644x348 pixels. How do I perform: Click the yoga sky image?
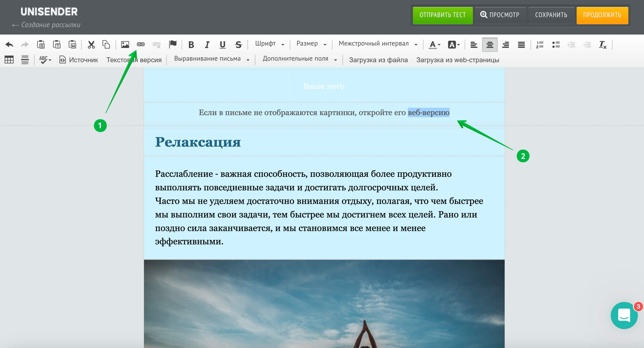[324, 304]
